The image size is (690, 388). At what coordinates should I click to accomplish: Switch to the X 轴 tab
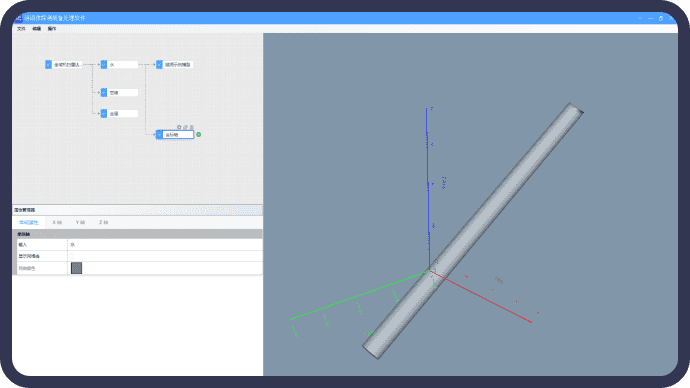point(57,223)
